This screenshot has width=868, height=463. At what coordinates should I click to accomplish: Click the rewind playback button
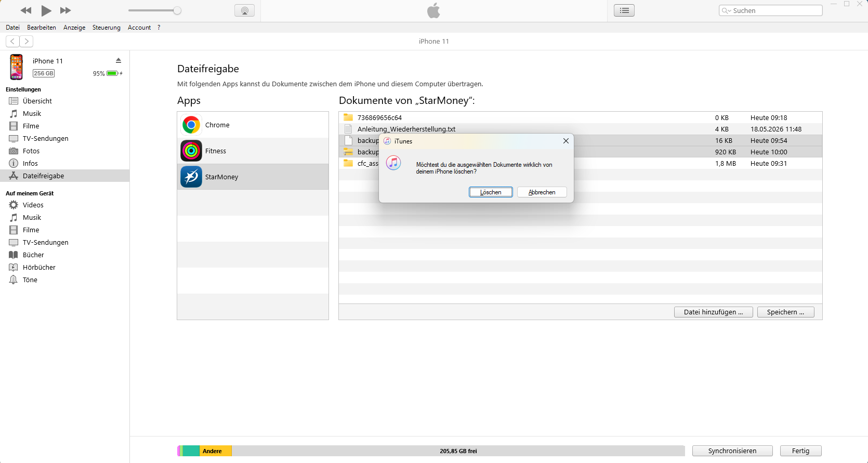click(25, 10)
